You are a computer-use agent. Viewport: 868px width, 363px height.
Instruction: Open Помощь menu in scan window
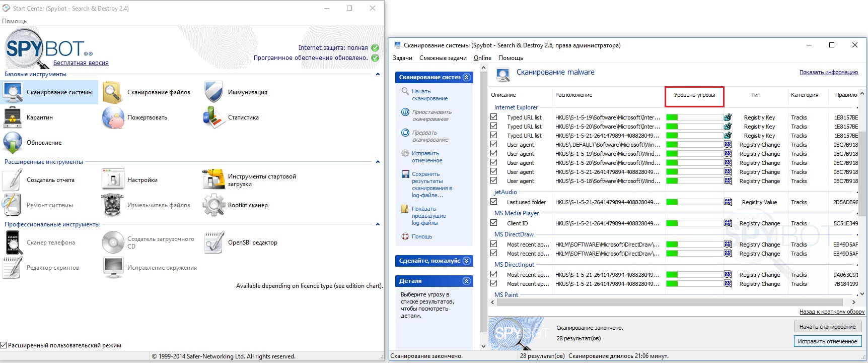tap(511, 58)
